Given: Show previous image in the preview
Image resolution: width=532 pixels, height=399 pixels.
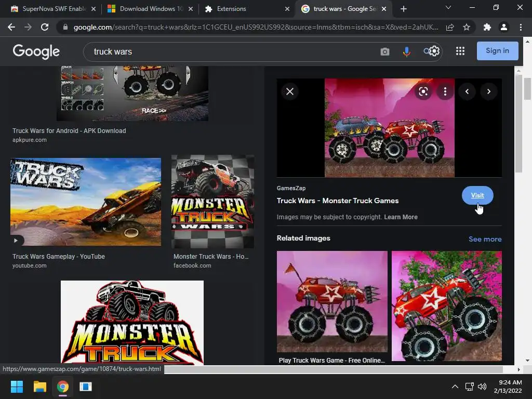Looking at the screenshot, I should (x=467, y=91).
